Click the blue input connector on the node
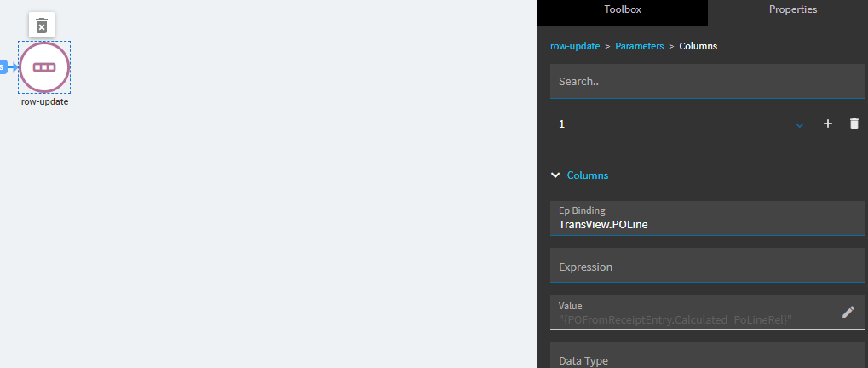Image resolution: width=868 pixels, height=368 pixels. pos(3,67)
